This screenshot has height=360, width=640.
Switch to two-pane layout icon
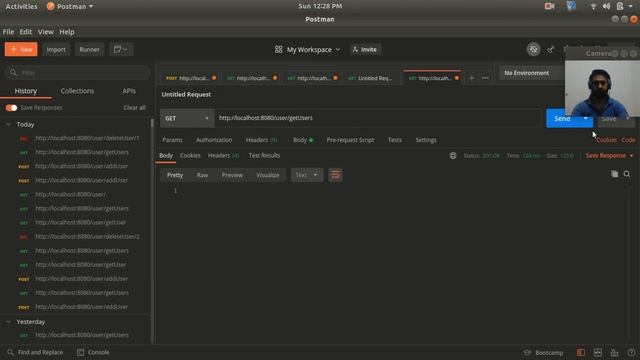click(598, 353)
